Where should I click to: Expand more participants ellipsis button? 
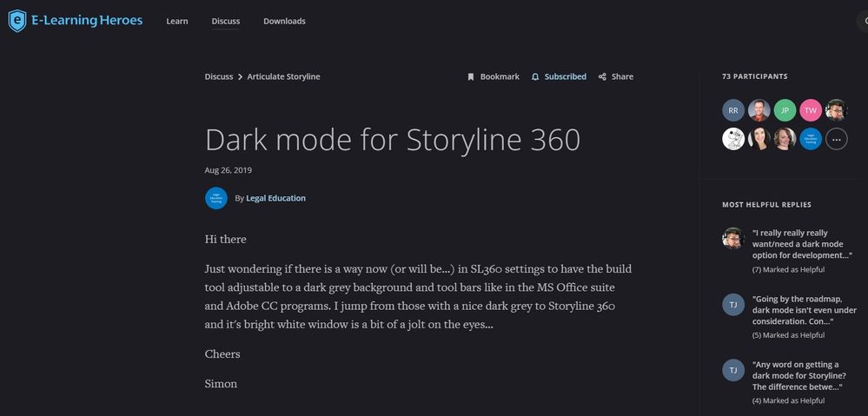pos(836,138)
